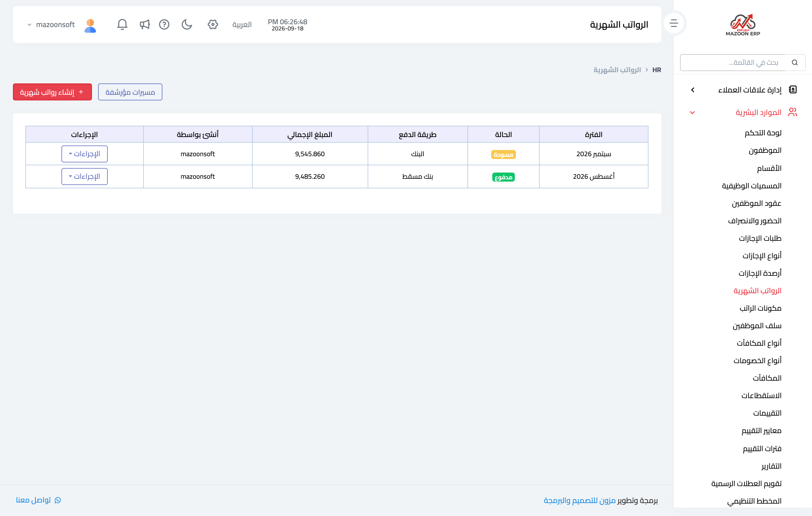Click بنك مسقط payment method cell
The width and height of the screenshot is (812, 516).
pyautogui.click(x=418, y=177)
